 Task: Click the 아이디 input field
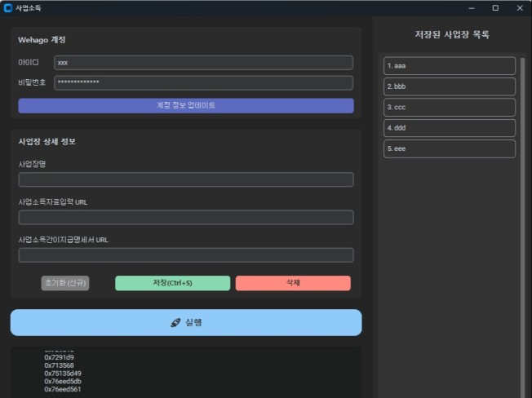[x=203, y=63]
